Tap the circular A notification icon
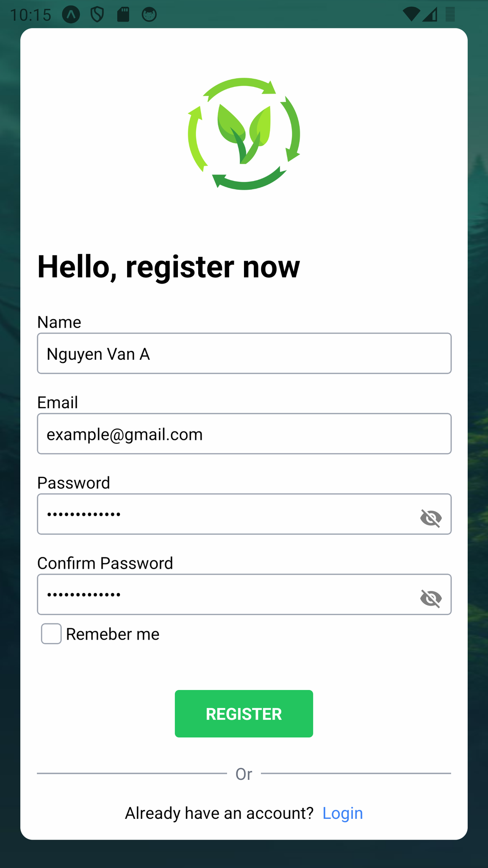The image size is (488, 868). [71, 14]
